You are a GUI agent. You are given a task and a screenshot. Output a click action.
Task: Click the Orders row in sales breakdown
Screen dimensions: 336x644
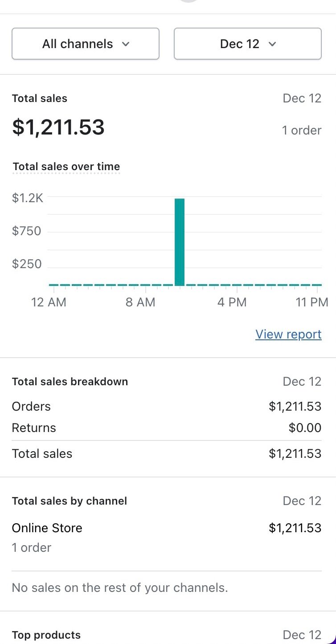(x=31, y=406)
